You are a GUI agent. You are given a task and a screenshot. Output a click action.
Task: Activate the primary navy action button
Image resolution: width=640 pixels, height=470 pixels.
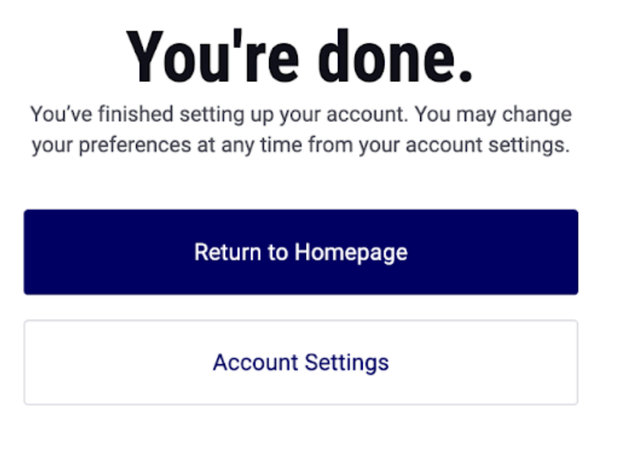coord(301,252)
